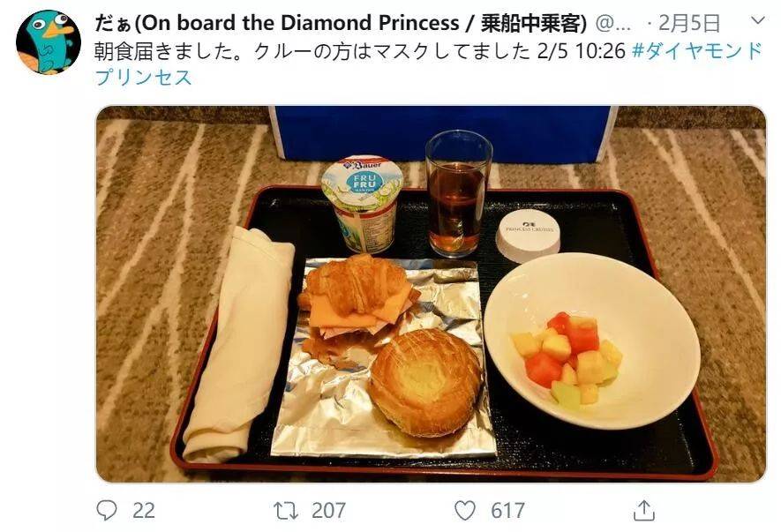Viewport: 781px width, 532px height.
Task: Click the 207 retweets count
Action: pyautogui.click(x=329, y=511)
